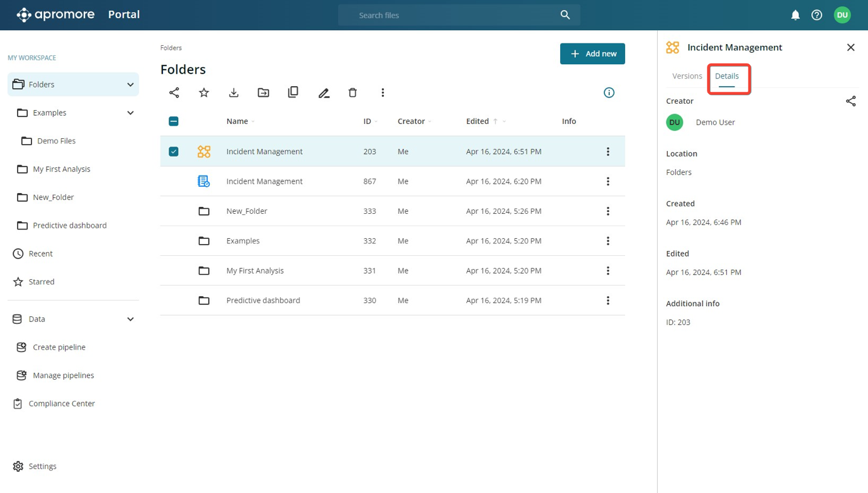The height and width of the screenshot is (493, 868).
Task: Switch to the Versions tab
Action: coord(687,76)
